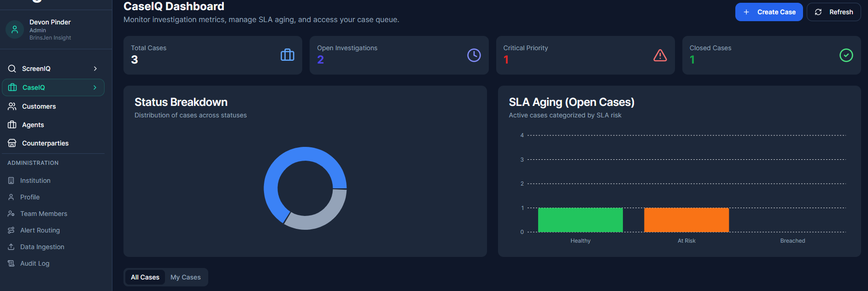Click the CaseIQ briefcase icon in sidebar
The height and width of the screenshot is (291, 868).
(x=12, y=87)
